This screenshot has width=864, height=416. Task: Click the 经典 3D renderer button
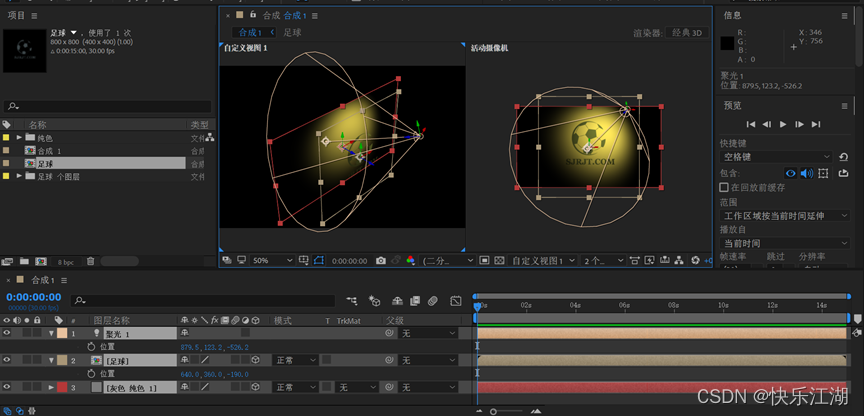[687, 33]
